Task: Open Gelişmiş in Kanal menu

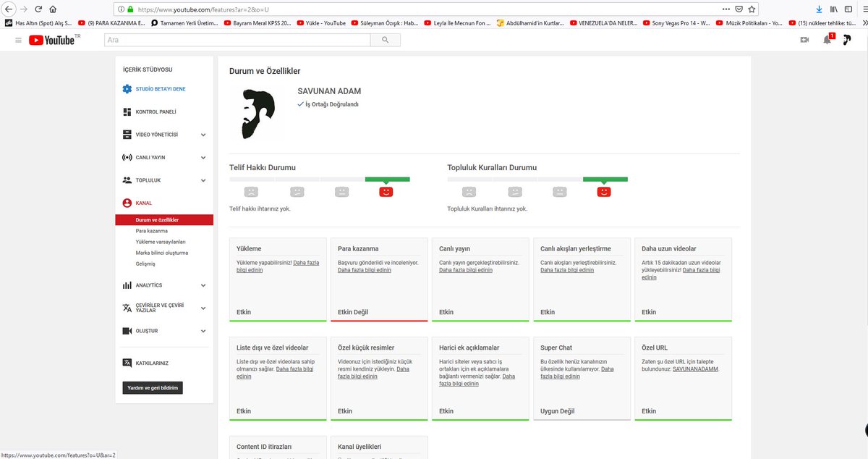Action: point(145,264)
